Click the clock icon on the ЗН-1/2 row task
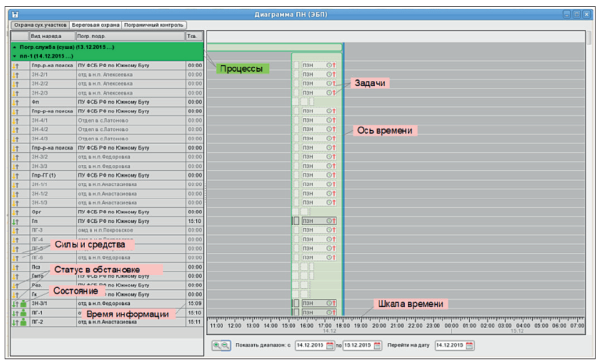 click(329, 193)
